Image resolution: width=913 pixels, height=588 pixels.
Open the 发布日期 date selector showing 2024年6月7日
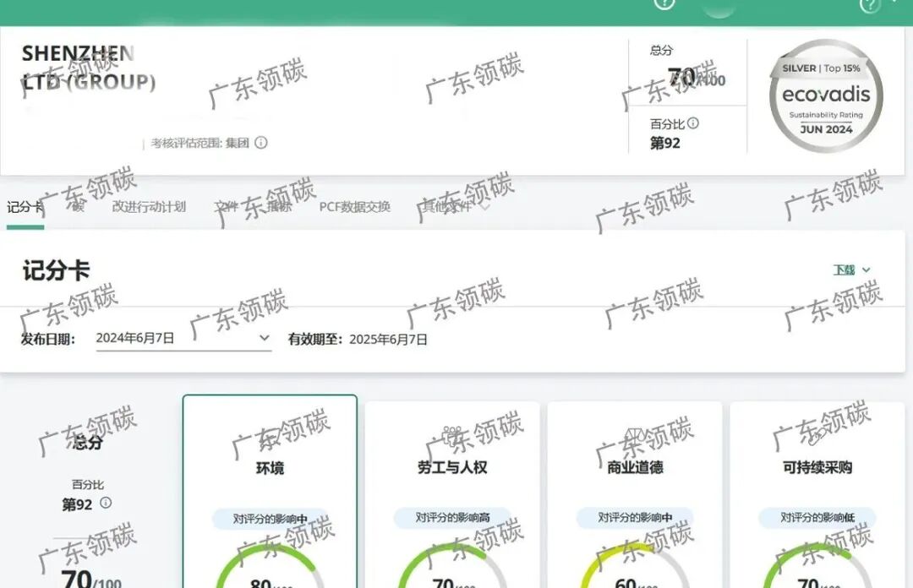(x=183, y=336)
